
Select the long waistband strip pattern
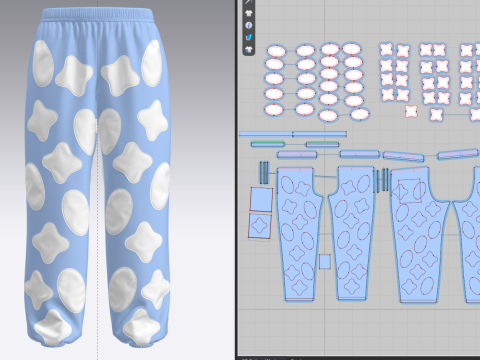[x=293, y=134]
